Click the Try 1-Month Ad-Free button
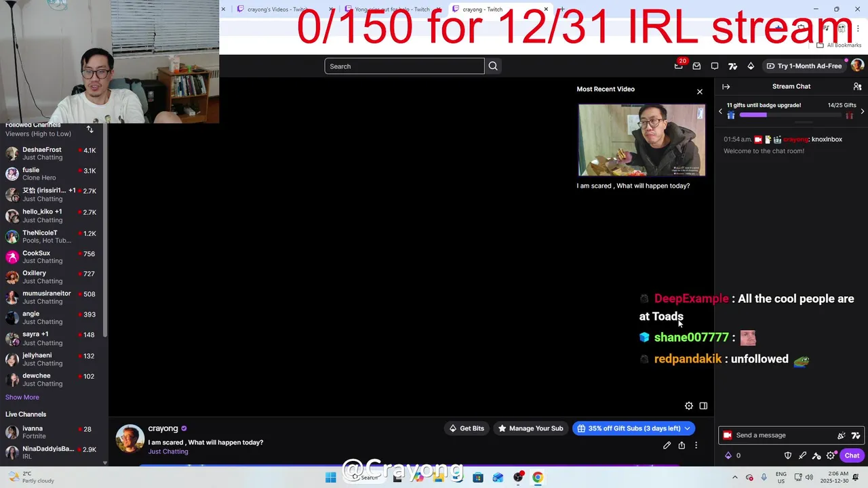This screenshot has height=488, width=868. (804, 66)
